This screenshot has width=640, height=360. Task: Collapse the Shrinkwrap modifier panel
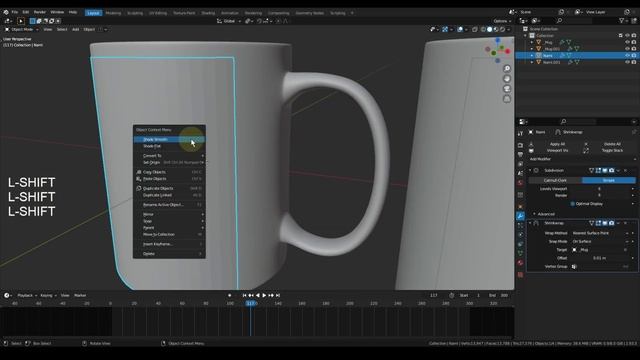tap(530, 223)
